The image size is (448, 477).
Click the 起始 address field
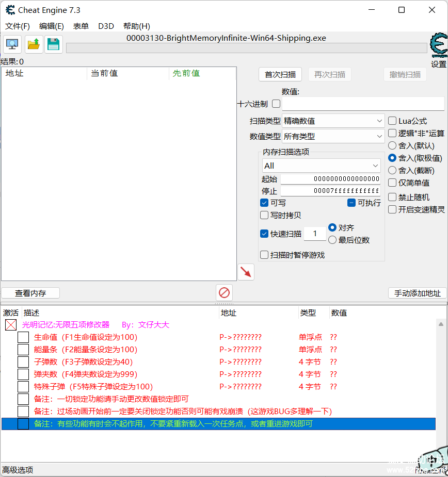pyautogui.click(x=330, y=179)
